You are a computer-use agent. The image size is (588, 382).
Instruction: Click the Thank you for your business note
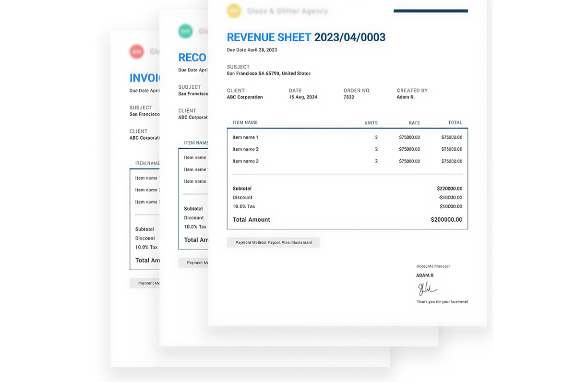[442, 302]
